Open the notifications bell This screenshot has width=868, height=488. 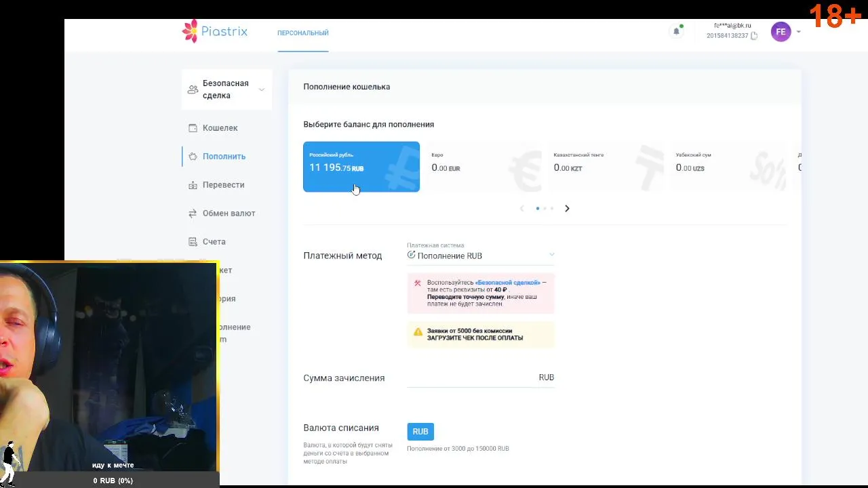pyautogui.click(x=676, y=31)
